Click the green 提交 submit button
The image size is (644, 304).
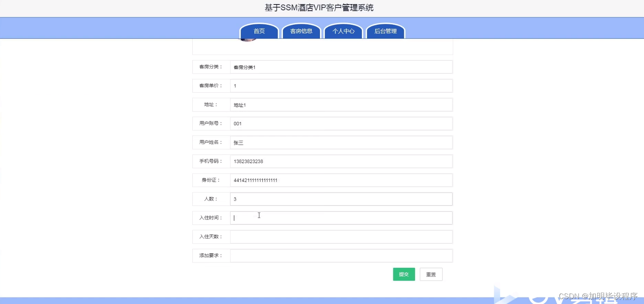[x=404, y=274]
